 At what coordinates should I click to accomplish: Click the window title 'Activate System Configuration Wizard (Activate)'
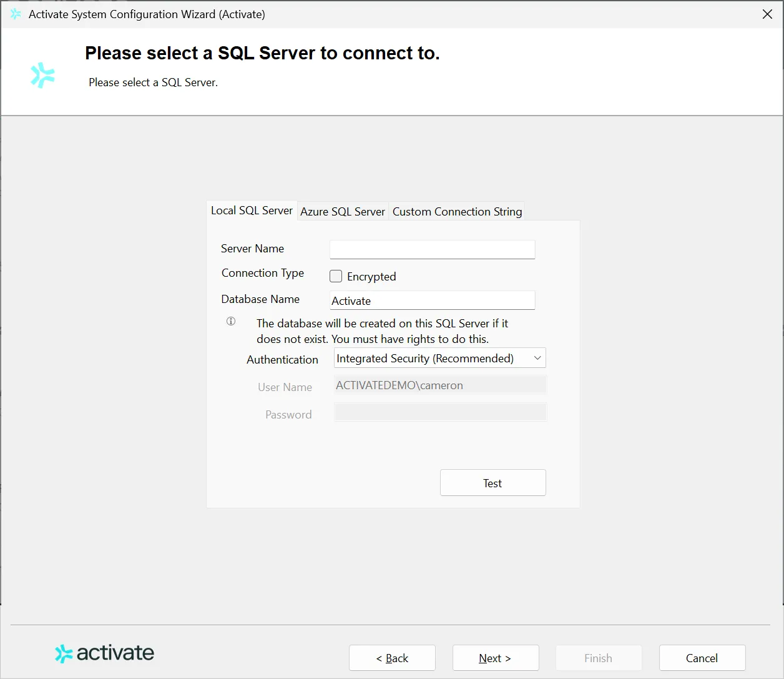click(147, 14)
